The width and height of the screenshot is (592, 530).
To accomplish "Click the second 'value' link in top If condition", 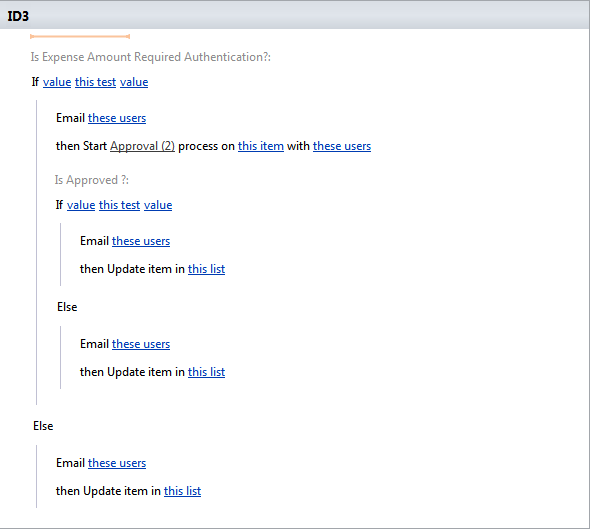I will [x=134, y=82].
